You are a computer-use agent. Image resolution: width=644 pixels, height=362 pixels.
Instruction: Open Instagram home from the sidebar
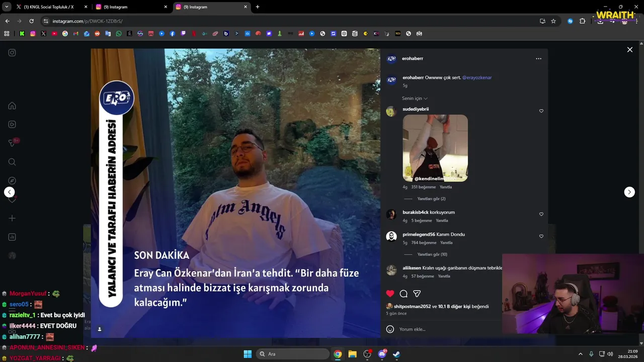[12, 106]
